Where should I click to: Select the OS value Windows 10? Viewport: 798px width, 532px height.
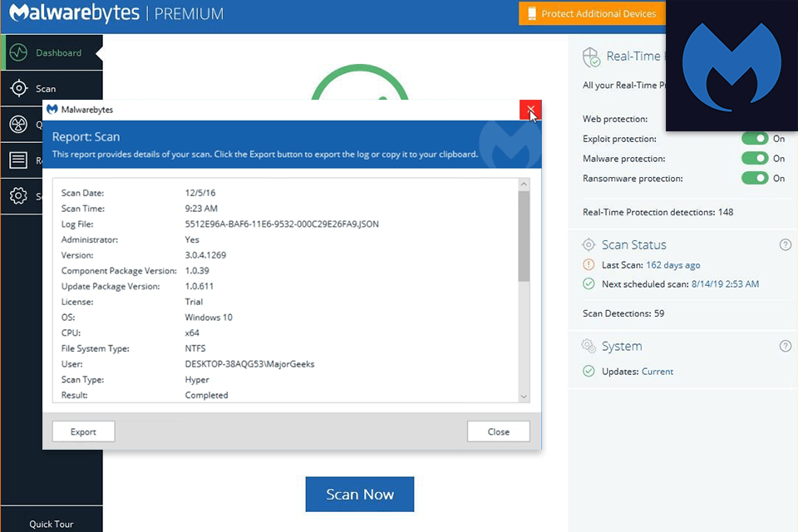tap(209, 318)
